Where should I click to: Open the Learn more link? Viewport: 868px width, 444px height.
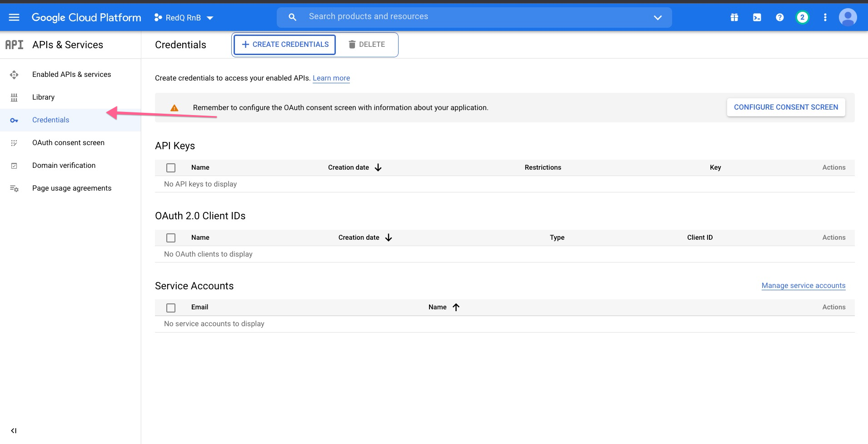pos(331,78)
